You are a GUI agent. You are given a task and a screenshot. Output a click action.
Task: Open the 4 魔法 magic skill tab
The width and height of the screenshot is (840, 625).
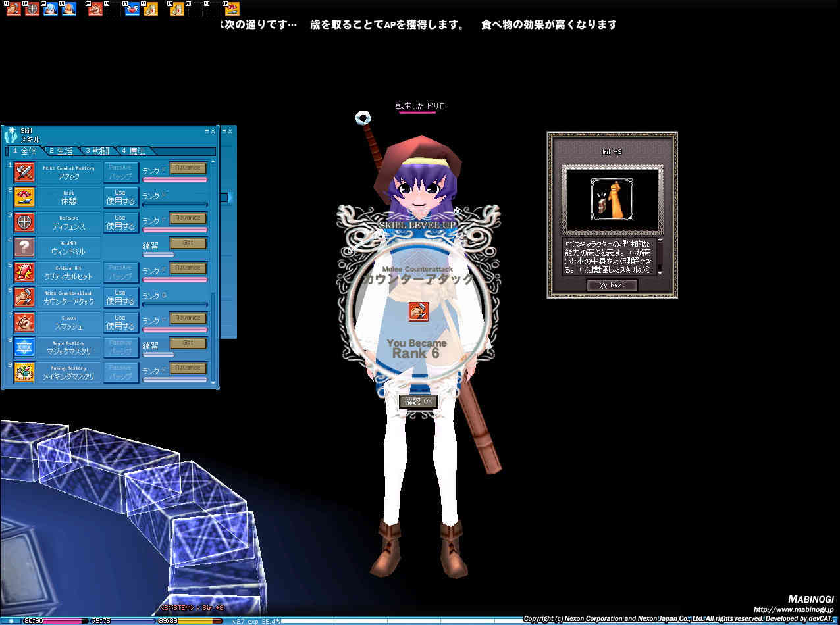[x=132, y=151]
